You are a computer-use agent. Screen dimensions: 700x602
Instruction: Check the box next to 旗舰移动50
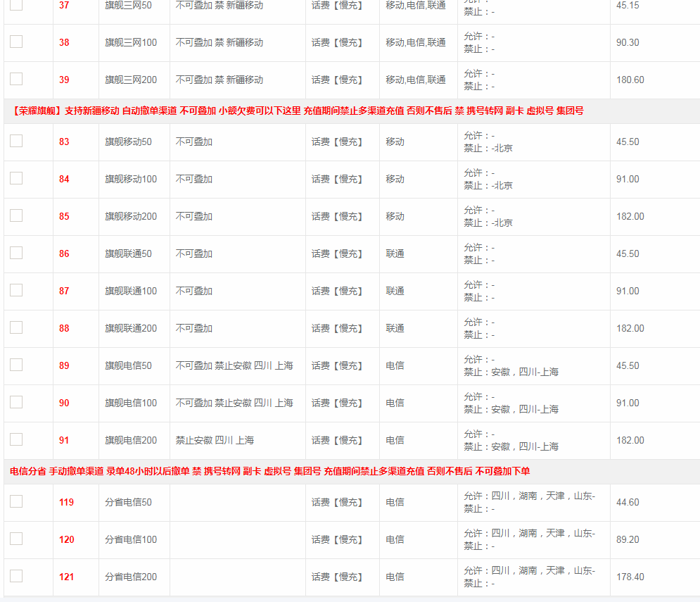(x=16, y=141)
